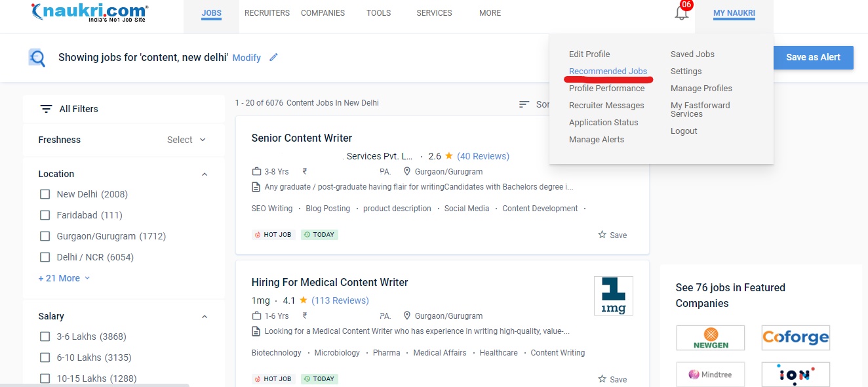
Task: Select Profile Performance from the menu
Action: click(606, 89)
